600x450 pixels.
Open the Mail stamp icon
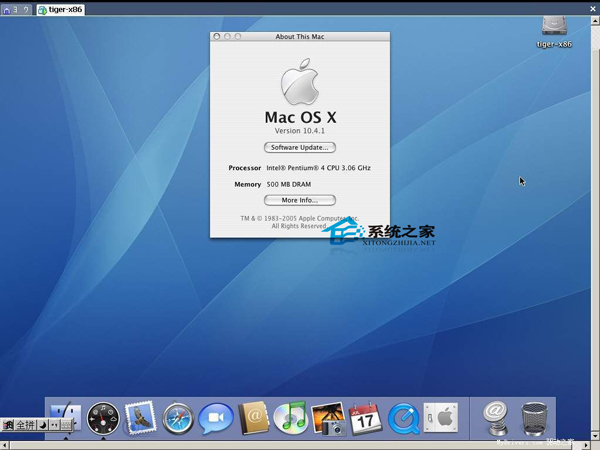[x=140, y=417]
